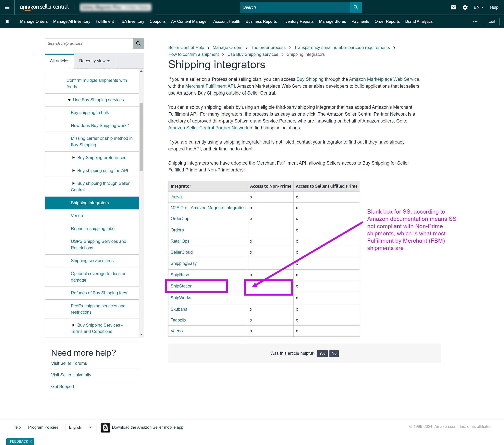This screenshot has height=445, width=504.
Task: Open the EN language dropdown
Action: point(479,7)
